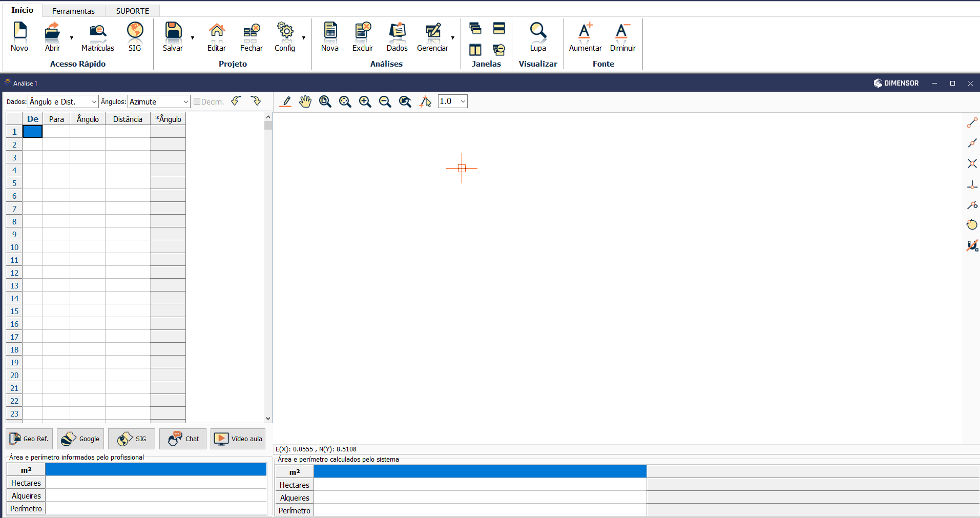Select the pan hand tool

point(305,101)
